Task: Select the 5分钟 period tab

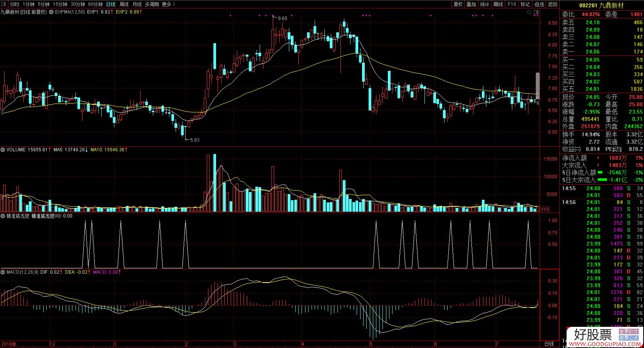Action: [x=44, y=4]
